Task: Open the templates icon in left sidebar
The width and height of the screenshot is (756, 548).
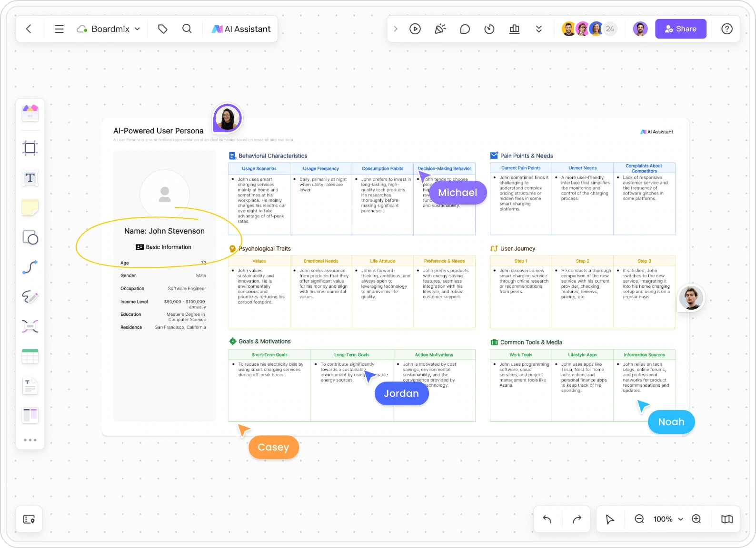Action: [30, 113]
